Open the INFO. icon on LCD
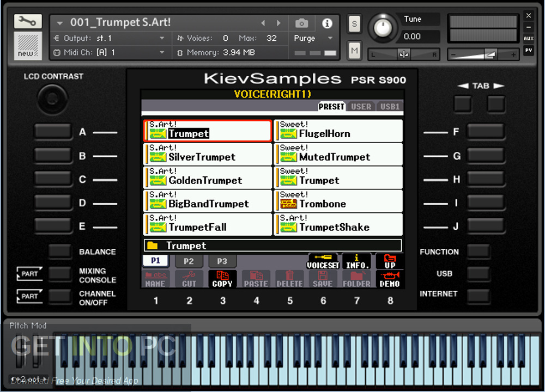Viewport: 545px width, 392px height. point(356,261)
